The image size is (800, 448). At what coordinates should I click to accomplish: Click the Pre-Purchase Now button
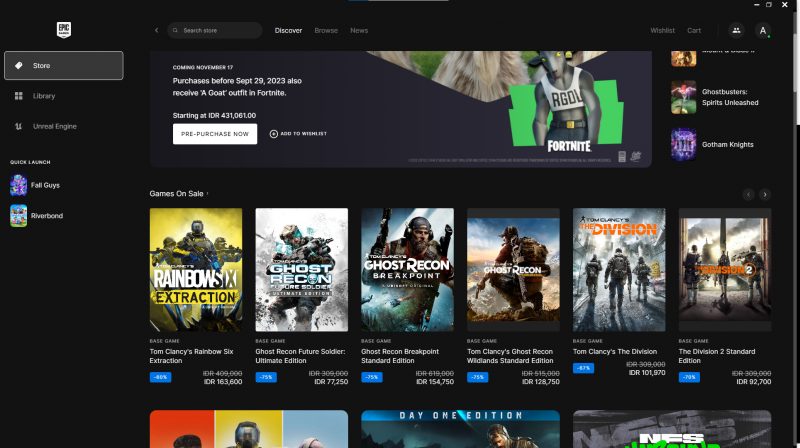tap(215, 133)
